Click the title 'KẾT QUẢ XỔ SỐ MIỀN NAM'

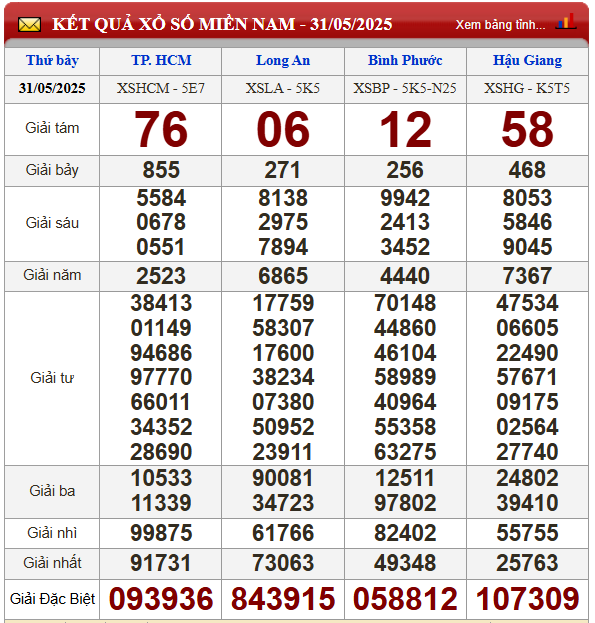(x=174, y=24)
